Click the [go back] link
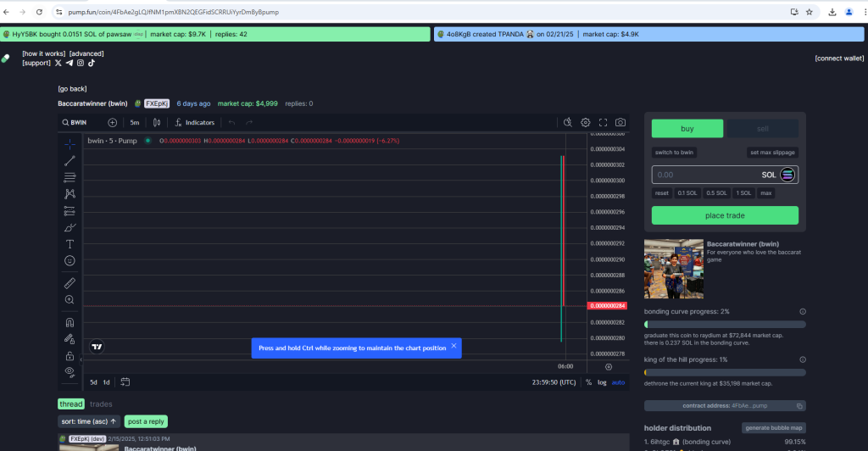The height and width of the screenshot is (451, 868). (x=72, y=88)
